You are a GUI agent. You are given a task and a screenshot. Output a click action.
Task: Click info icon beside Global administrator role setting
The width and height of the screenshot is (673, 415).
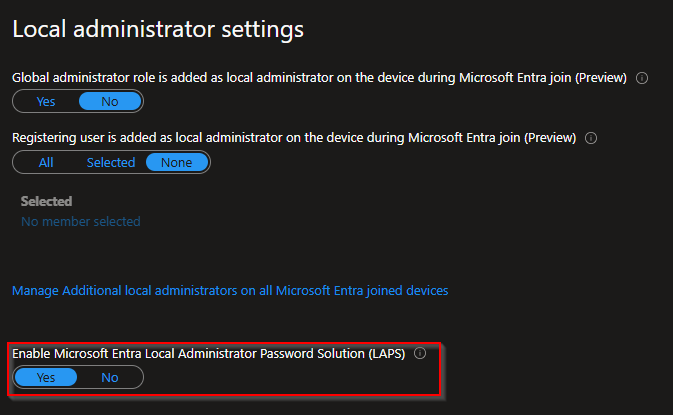coord(642,78)
